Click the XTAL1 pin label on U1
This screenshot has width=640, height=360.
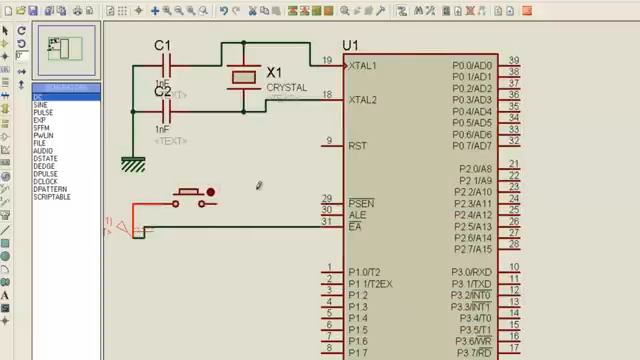(x=362, y=66)
